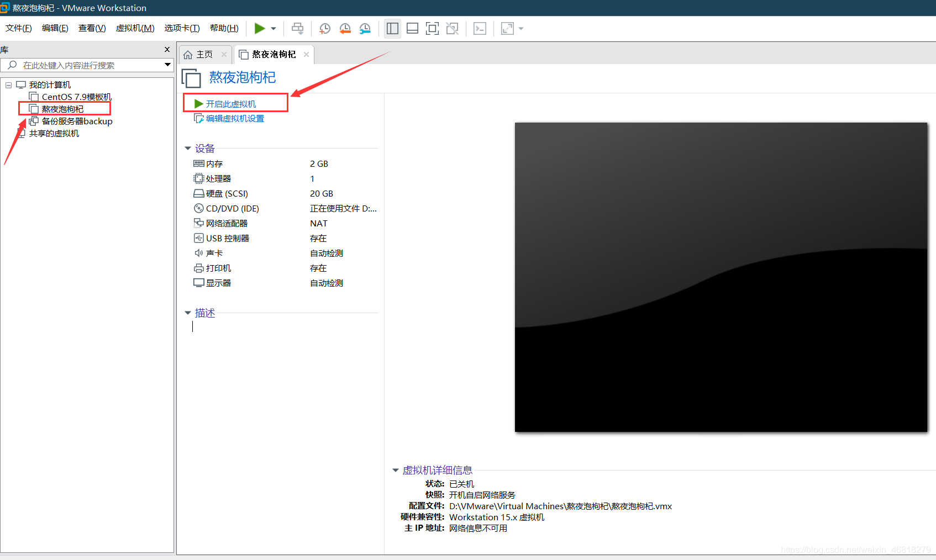Screen dimensions: 936x560
Task: Open the 文件(F) menu
Action: (19, 28)
